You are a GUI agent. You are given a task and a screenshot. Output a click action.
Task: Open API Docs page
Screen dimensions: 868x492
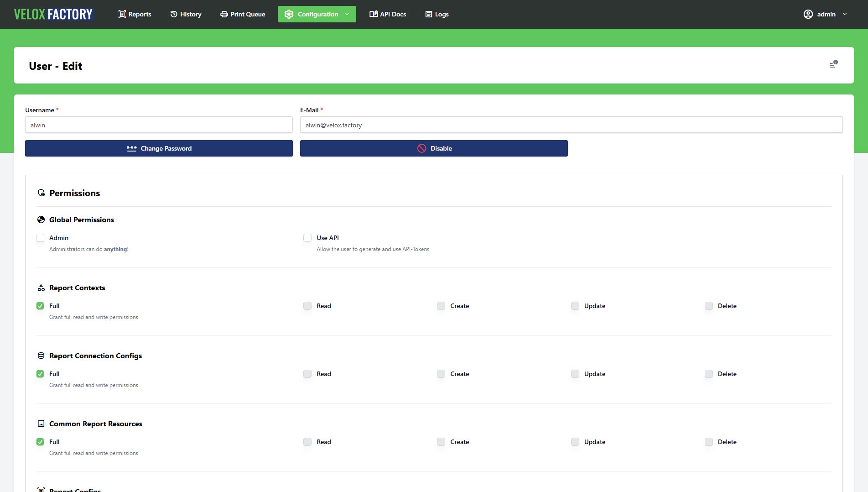tap(388, 14)
